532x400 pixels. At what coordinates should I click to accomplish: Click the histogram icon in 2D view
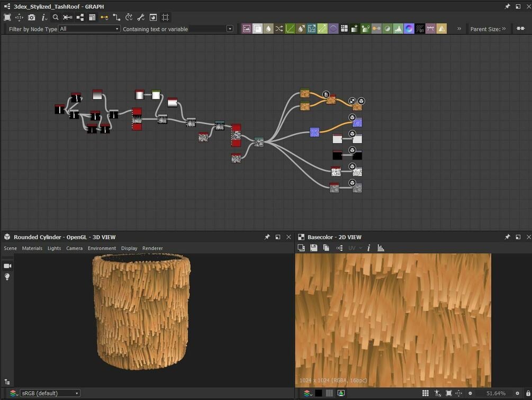(x=381, y=248)
